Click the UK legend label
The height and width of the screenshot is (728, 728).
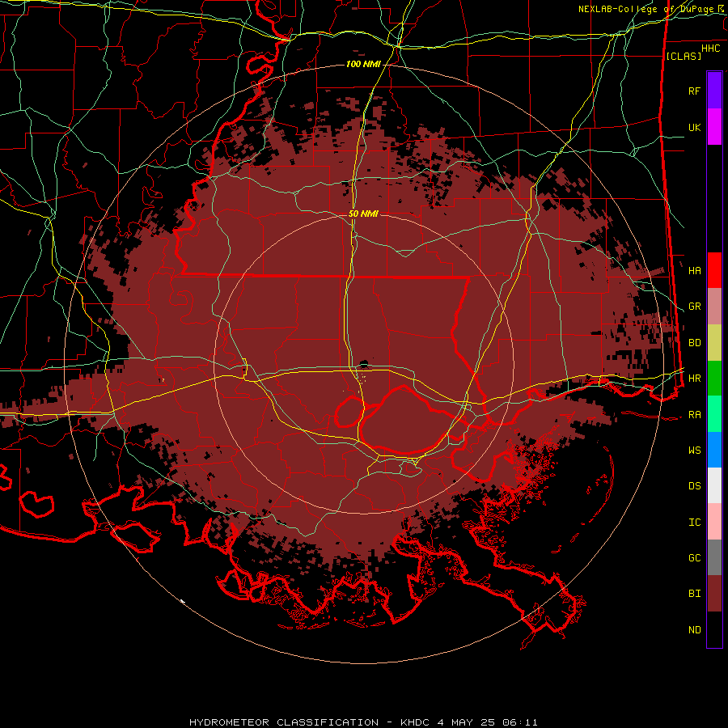(x=694, y=128)
